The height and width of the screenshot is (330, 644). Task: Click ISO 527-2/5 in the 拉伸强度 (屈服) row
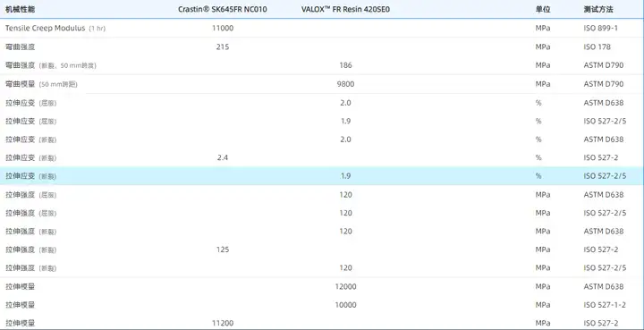tap(605, 213)
